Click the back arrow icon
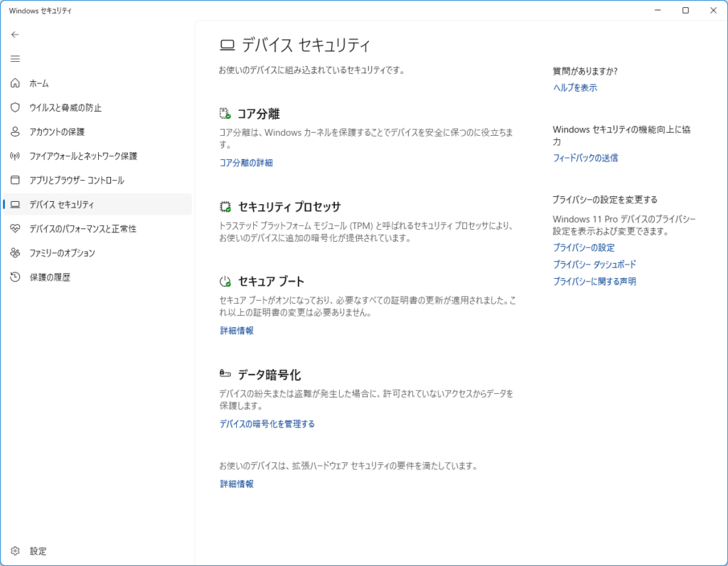The width and height of the screenshot is (728, 566). point(15,34)
